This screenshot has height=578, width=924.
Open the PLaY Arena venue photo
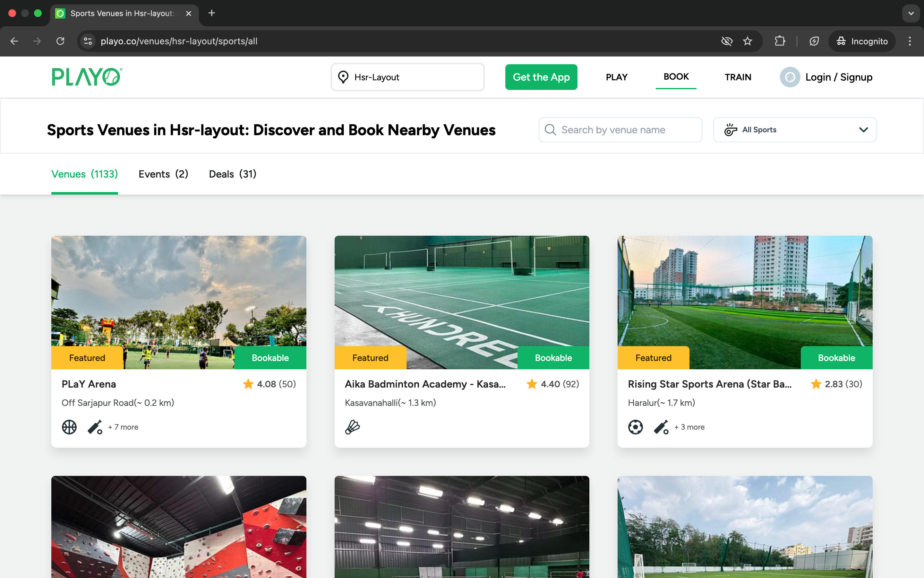tap(179, 302)
